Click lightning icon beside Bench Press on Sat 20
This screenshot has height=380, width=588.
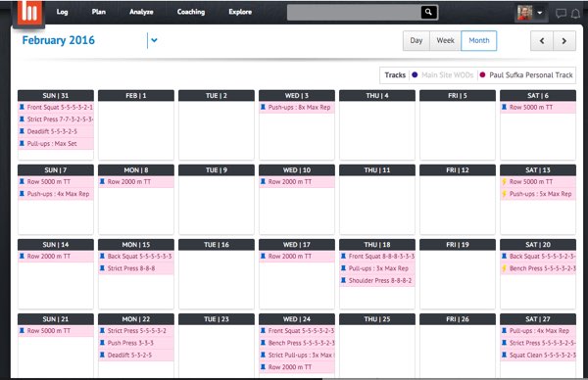(505, 268)
